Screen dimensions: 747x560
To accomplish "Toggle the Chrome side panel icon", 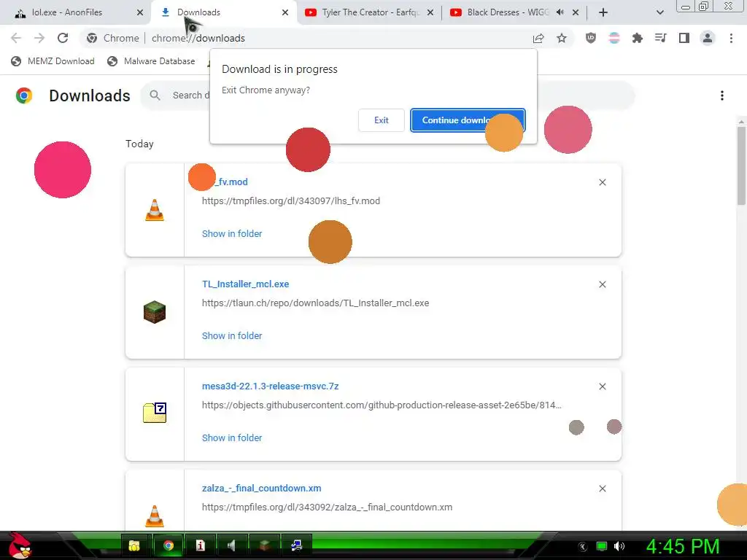I will [x=684, y=38].
